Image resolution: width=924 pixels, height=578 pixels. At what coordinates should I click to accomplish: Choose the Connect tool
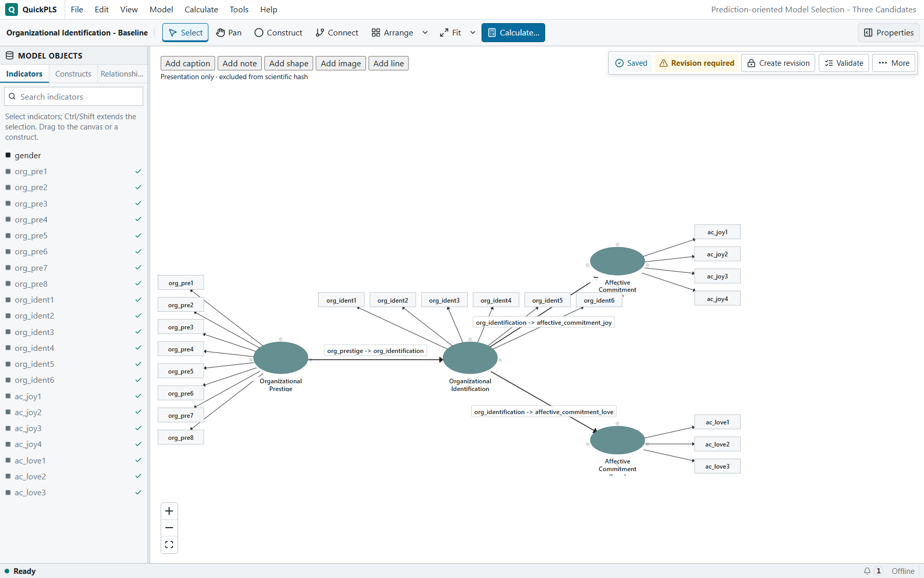coord(337,32)
